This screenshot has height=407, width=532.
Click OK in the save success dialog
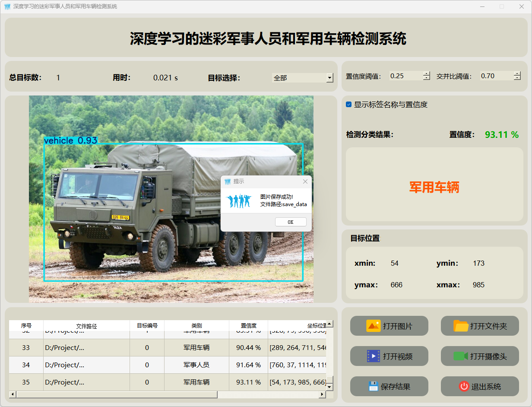point(291,222)
